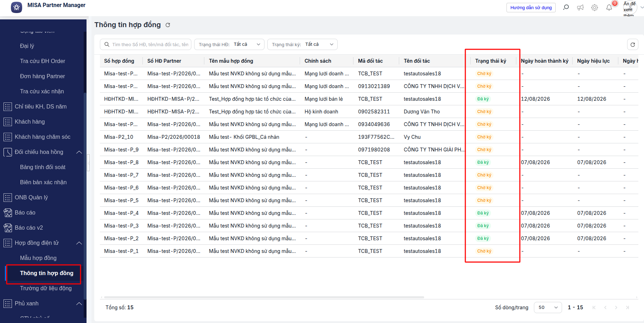The image size is (644, 323).
Task: Open the search magnifier in top bar
Action: [x=566, y=7]
